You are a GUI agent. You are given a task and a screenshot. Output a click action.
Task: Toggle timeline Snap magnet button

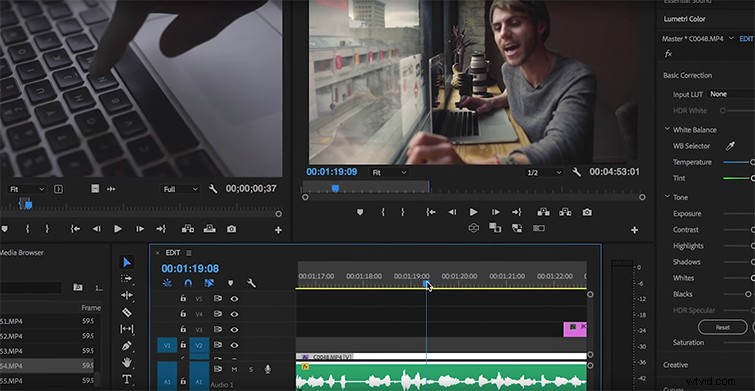pos(188,283)
